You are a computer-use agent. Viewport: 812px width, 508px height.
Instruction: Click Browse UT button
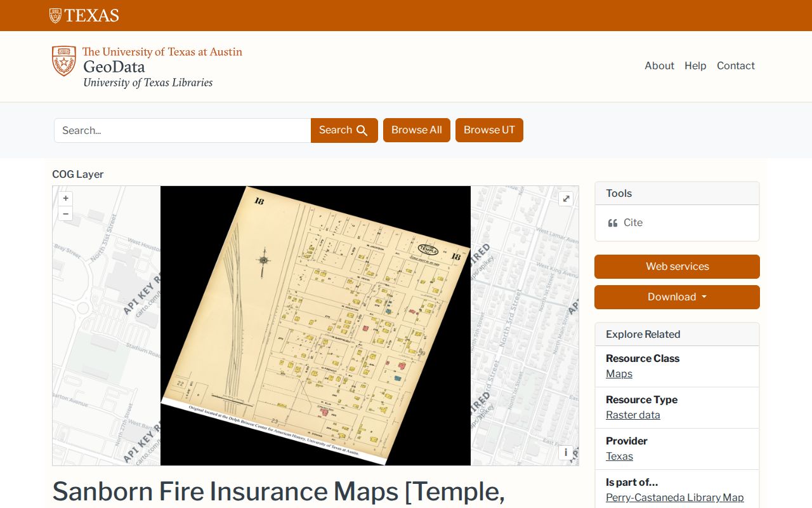click(489, 130)
